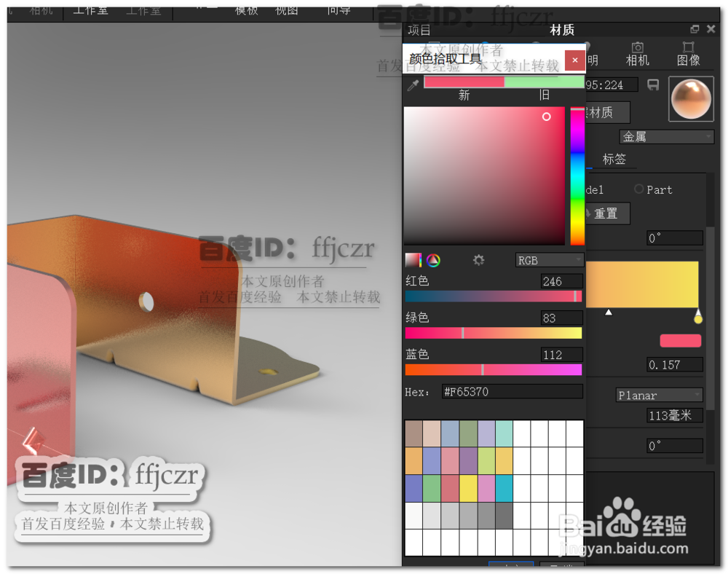
Task: Open the RGB color mode dropdown
Action: [549, 260]
